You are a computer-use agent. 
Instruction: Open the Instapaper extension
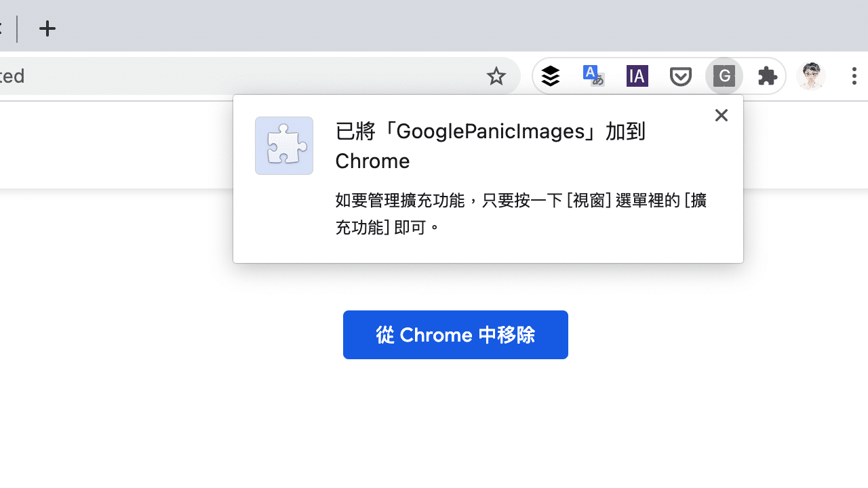(x=637, y=76)
